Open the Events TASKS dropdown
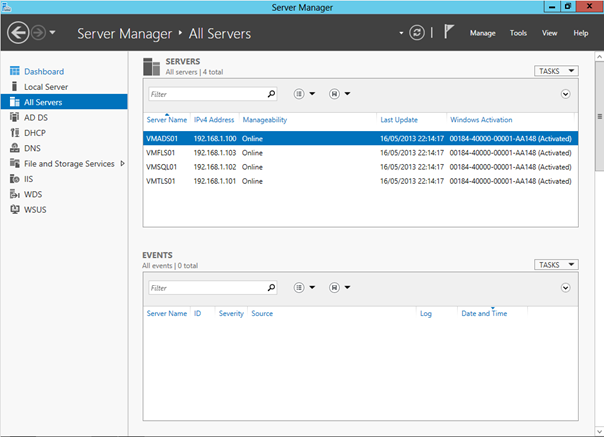This screenshot has height=437, width=604. point(556,265)
